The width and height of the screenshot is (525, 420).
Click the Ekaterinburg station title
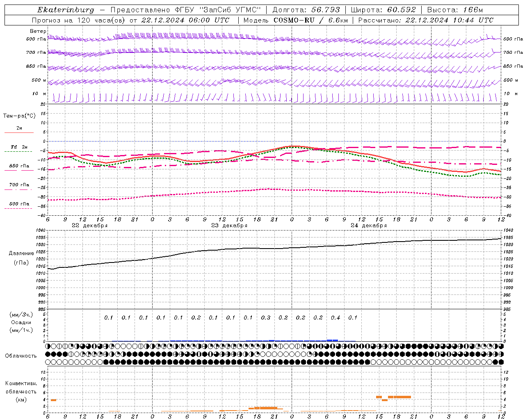click(x=66, y=10)
